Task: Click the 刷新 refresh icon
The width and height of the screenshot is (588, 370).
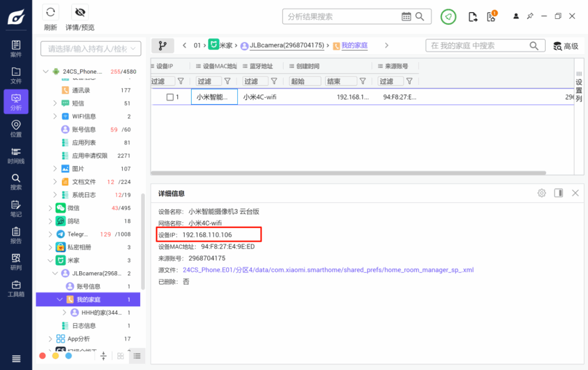Action: pos(51,11)
